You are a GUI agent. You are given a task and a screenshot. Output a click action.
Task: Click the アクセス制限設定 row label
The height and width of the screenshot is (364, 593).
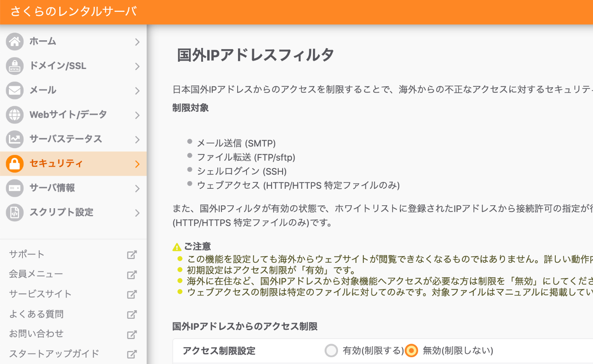[x=219, y=351]
